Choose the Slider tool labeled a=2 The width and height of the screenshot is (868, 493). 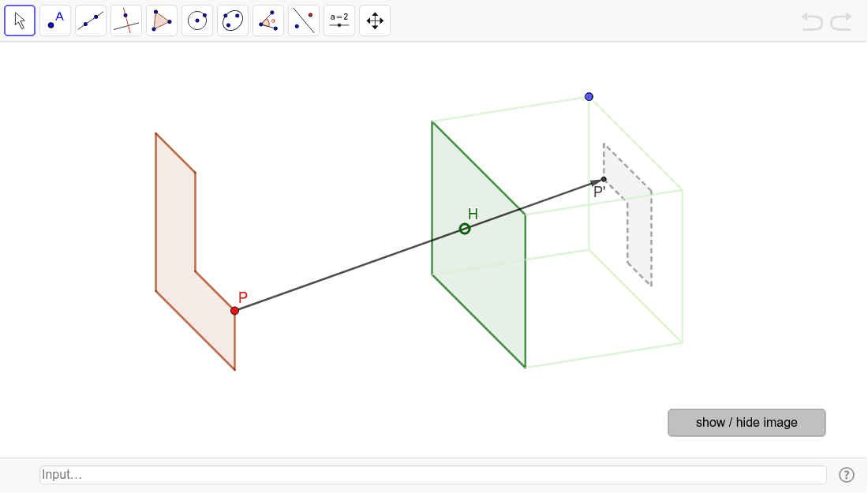point(339,20)
